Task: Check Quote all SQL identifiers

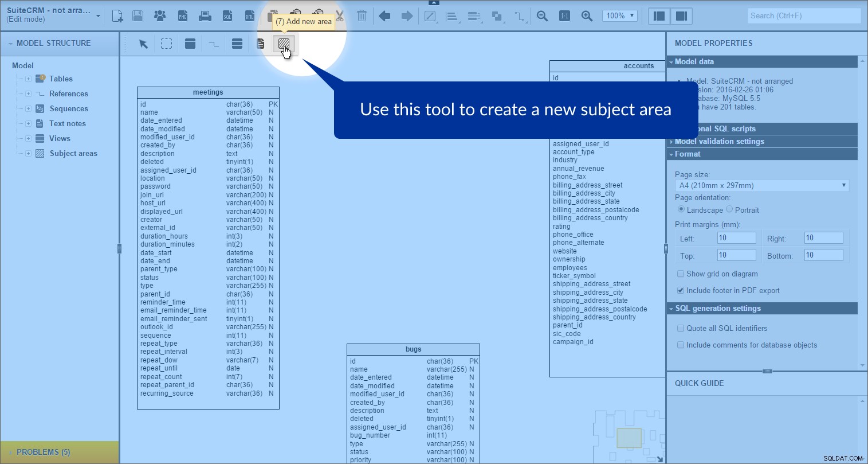Action: click(x=681, y=328)
